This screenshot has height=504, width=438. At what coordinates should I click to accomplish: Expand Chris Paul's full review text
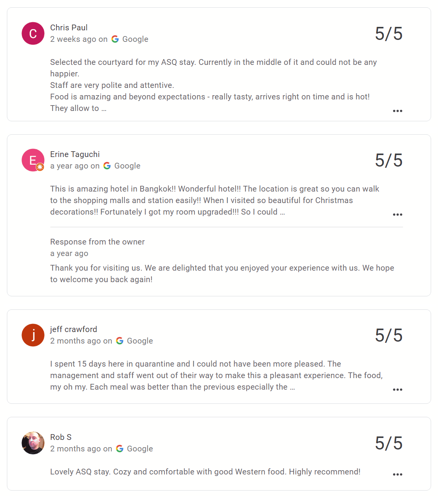[398, 111]
